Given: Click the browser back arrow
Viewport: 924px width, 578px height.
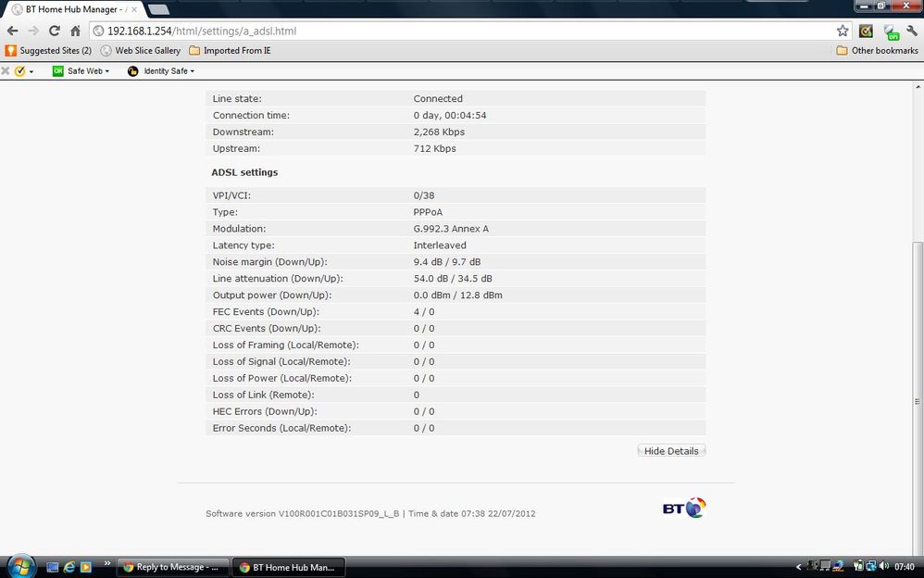Looking at the screenshot, I should click(x=12, y=31).
